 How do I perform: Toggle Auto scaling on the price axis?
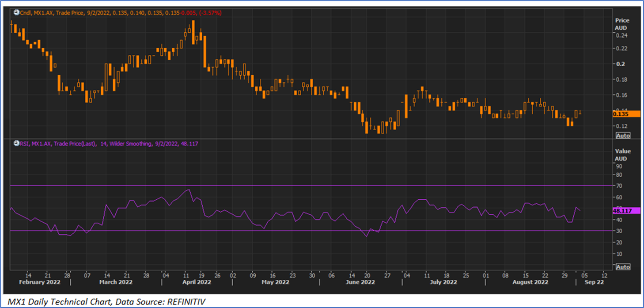[623, 136]
